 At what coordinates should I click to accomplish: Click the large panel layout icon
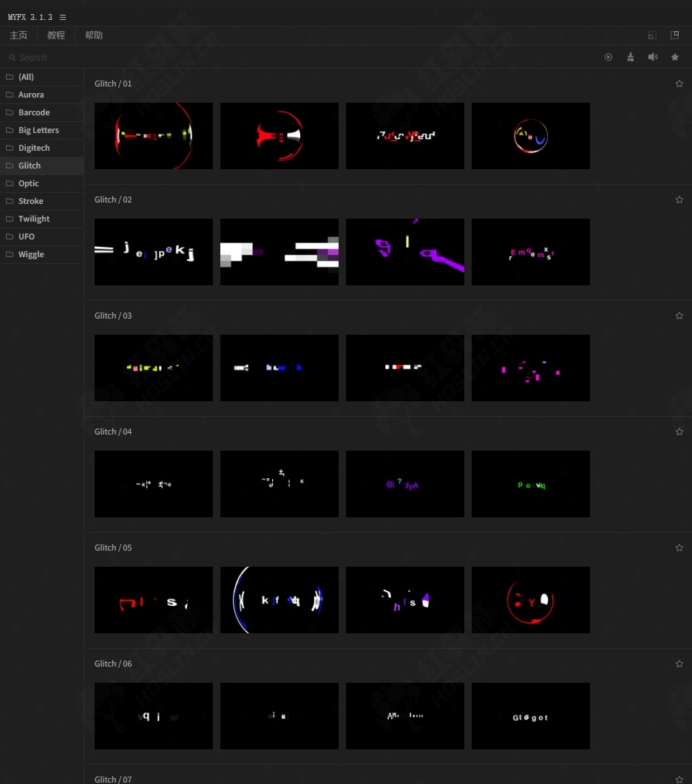(674, 35)
